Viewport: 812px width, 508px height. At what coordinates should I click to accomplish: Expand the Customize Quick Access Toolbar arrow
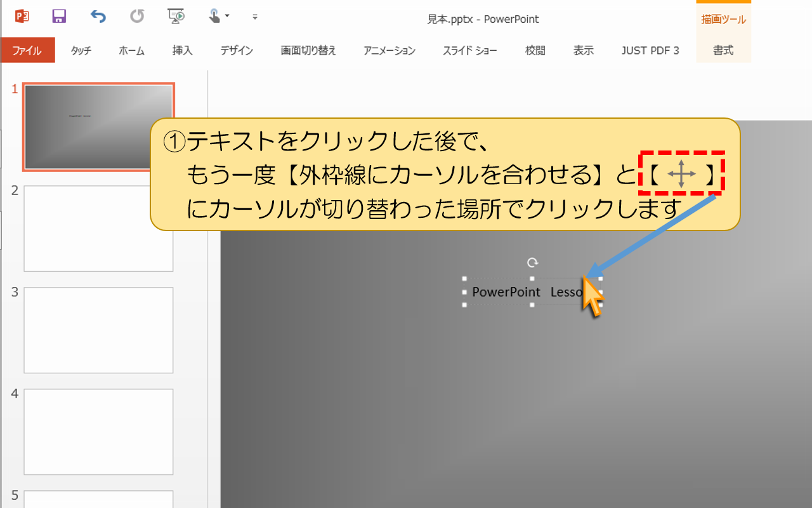tap(255, 17)
